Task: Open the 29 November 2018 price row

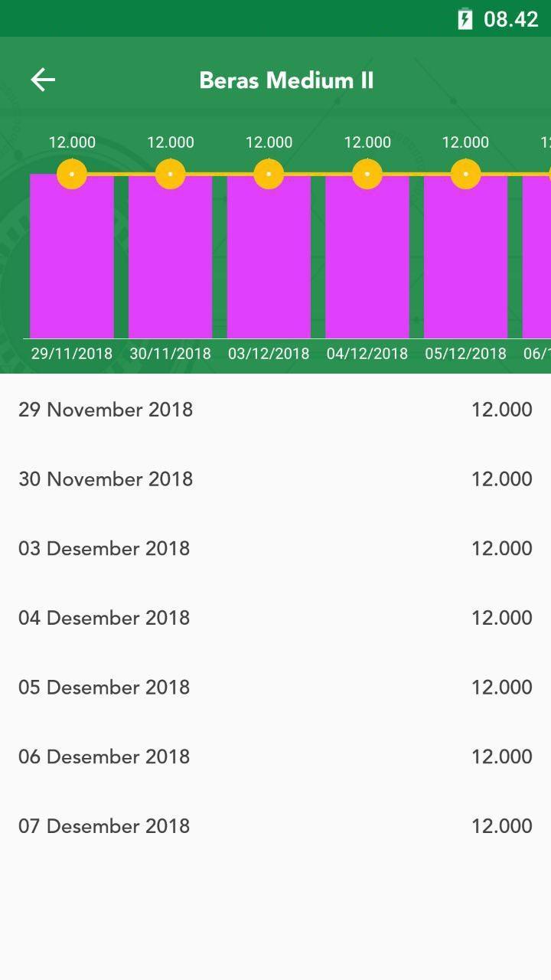Action: (275, 410)
